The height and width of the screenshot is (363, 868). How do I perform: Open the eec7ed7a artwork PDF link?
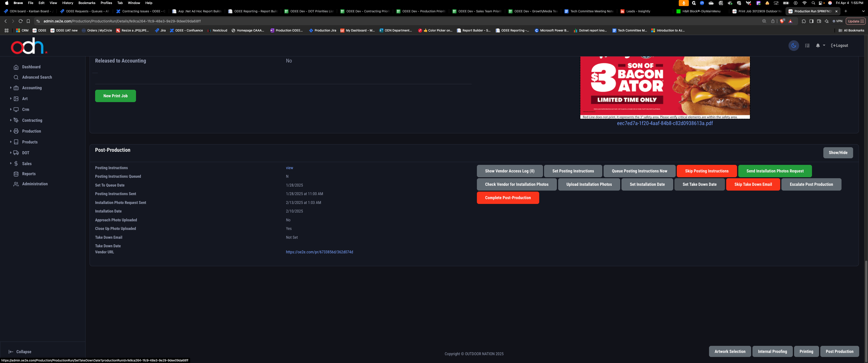(664, 123)
